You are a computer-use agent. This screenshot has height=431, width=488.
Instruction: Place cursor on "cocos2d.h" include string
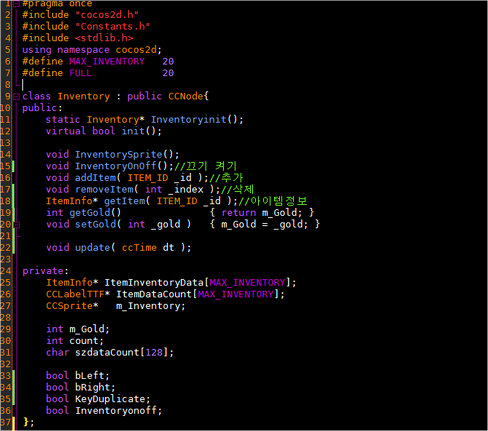[107, 15]
